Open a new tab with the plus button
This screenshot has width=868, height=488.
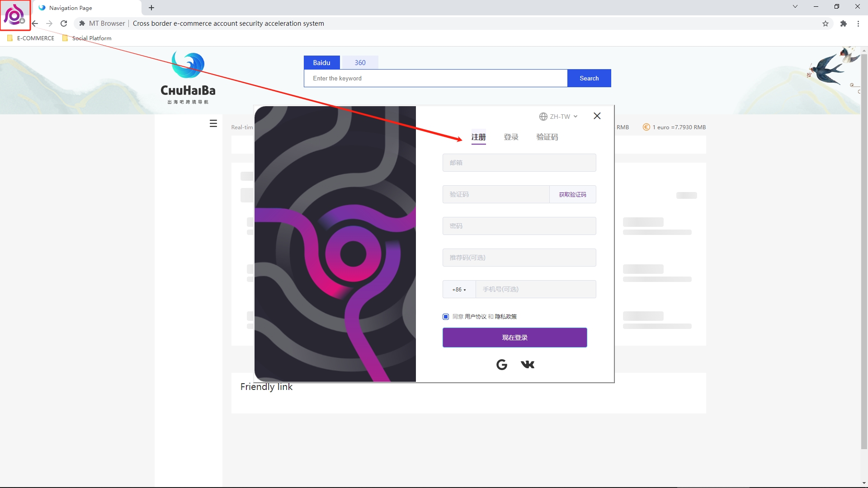(151, 8)
